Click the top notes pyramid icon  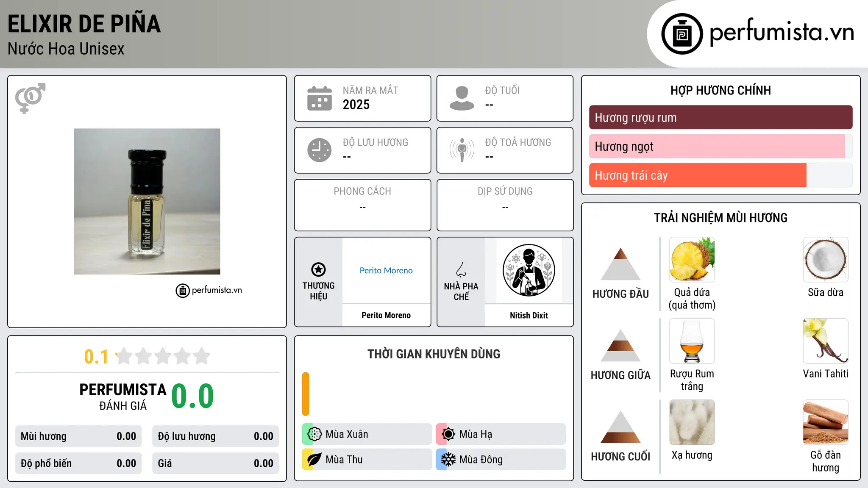[620, 264]
